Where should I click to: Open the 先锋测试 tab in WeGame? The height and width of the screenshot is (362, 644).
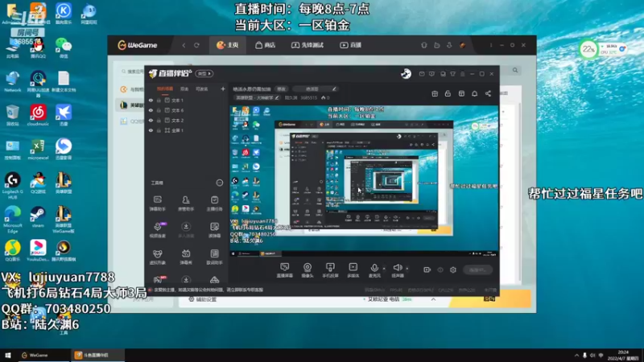coord(308,45)
